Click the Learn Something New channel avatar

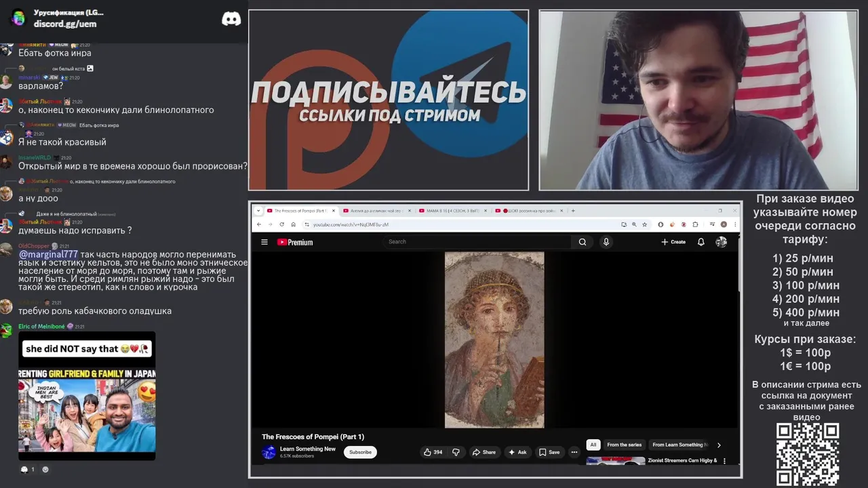269,452
